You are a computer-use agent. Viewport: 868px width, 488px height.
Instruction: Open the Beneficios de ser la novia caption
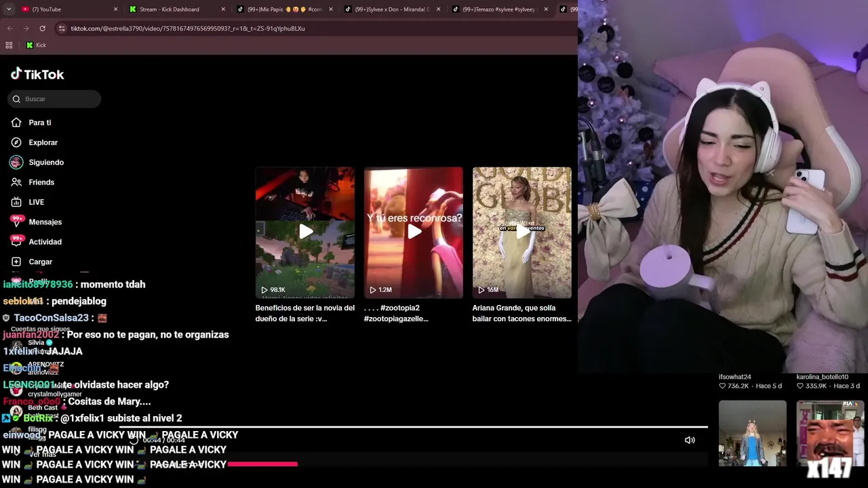pyautogui.click(x=305, y=313)
